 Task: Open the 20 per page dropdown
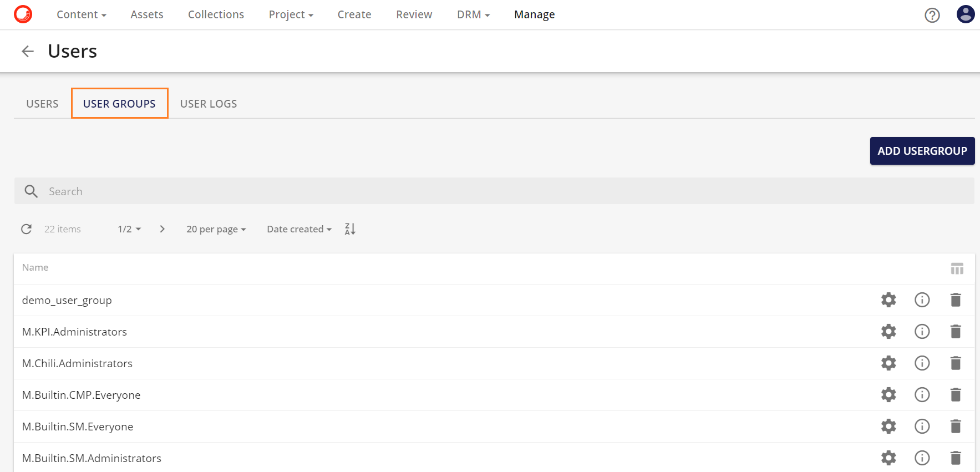tap(216, 229)
